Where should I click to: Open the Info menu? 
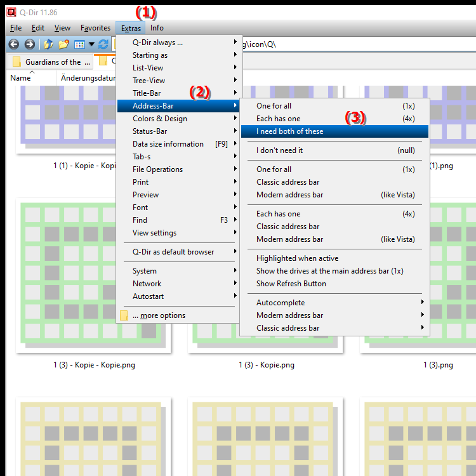point(157,28)
